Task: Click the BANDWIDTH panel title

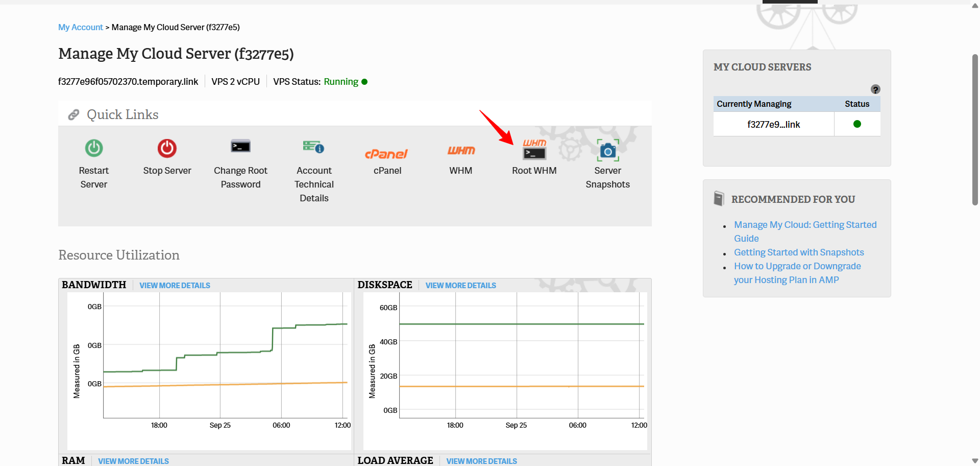Action: pyautogui.click(x=94, y=285)
